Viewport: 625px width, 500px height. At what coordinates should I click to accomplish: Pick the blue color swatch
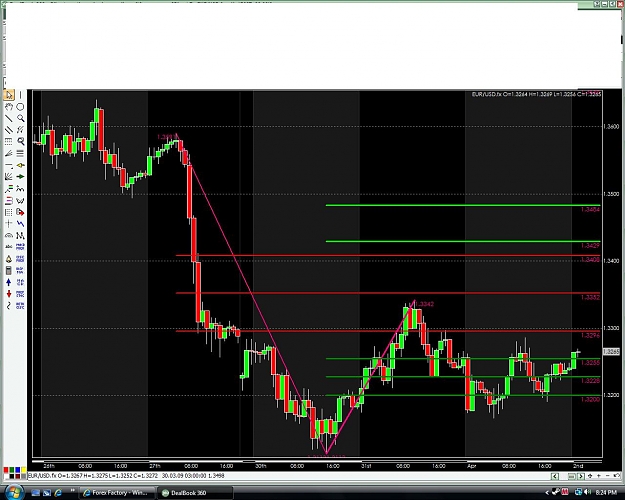[18, 470]
